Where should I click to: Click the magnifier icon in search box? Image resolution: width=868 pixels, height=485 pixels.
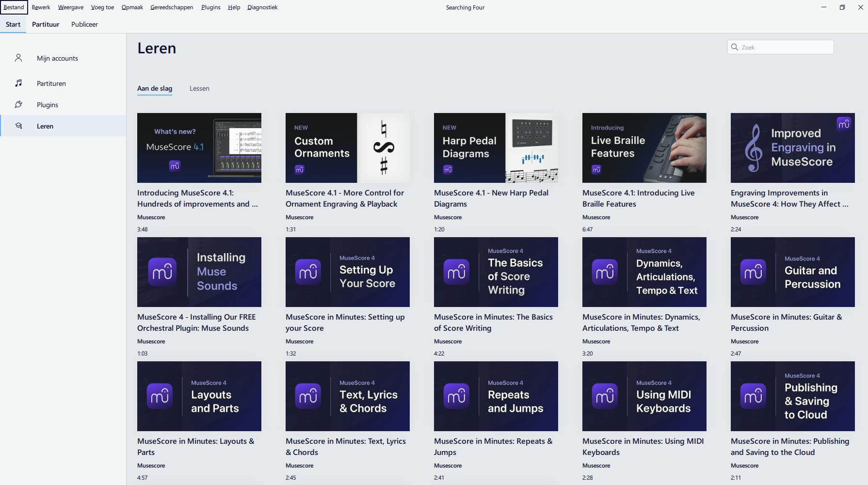click(x=735, y=47)
